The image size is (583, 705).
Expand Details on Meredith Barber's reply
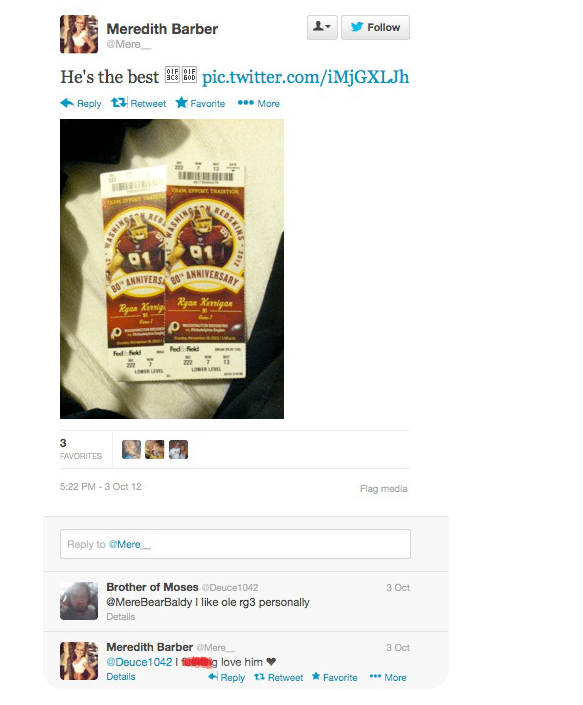coord(120,677)
